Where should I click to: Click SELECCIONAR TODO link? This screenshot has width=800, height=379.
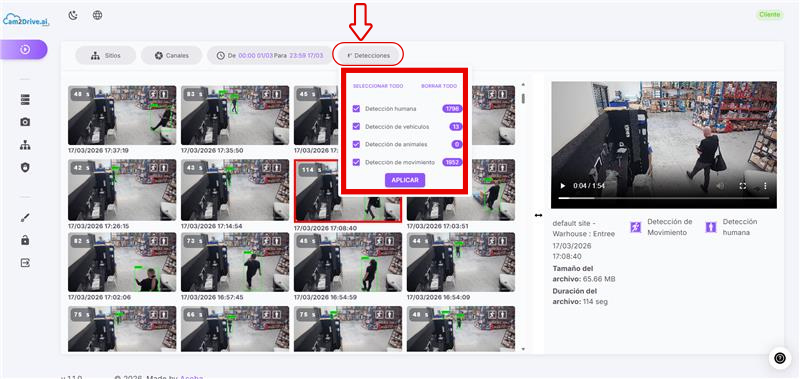tap(378, 86)
